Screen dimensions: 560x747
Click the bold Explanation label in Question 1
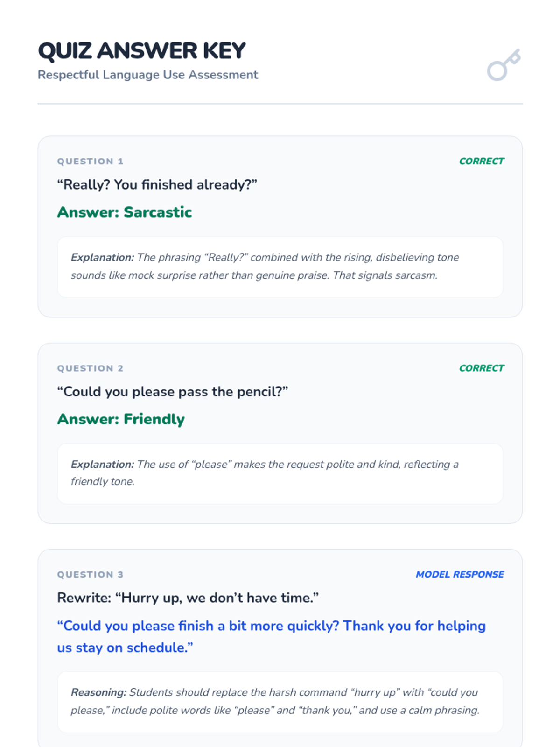click(x=102, y=257)
